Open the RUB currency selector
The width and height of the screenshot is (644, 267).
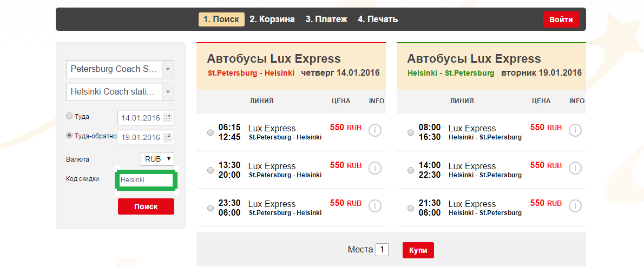[157, 159]
